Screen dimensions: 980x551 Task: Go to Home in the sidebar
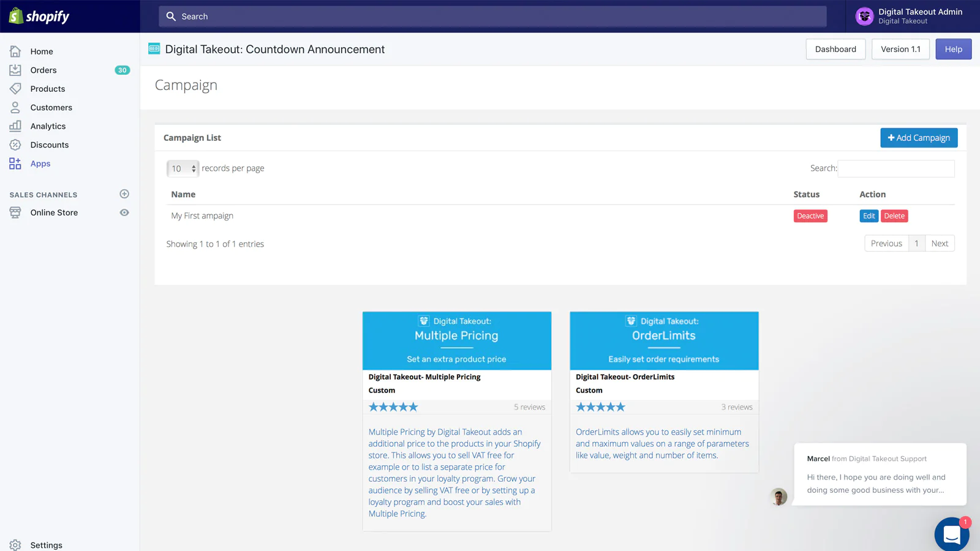click(x=42, y=51)
